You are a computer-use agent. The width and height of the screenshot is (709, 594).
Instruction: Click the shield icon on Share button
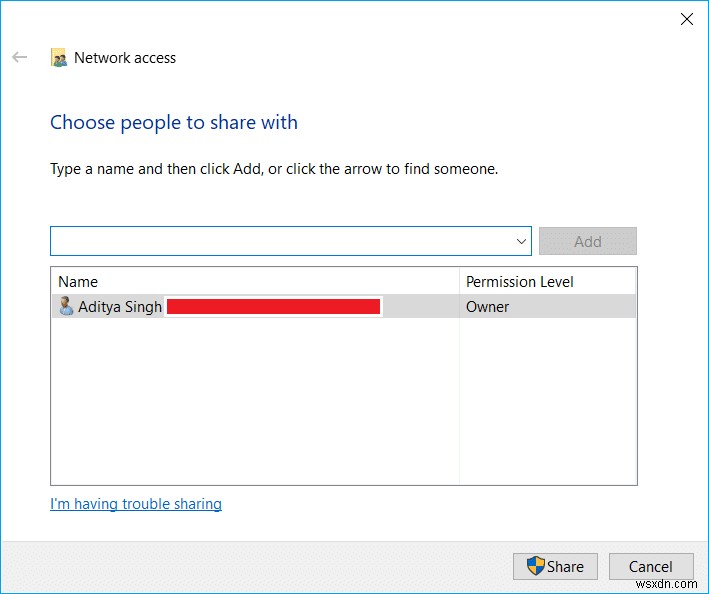pyautogui.click(x=535, y=566)
